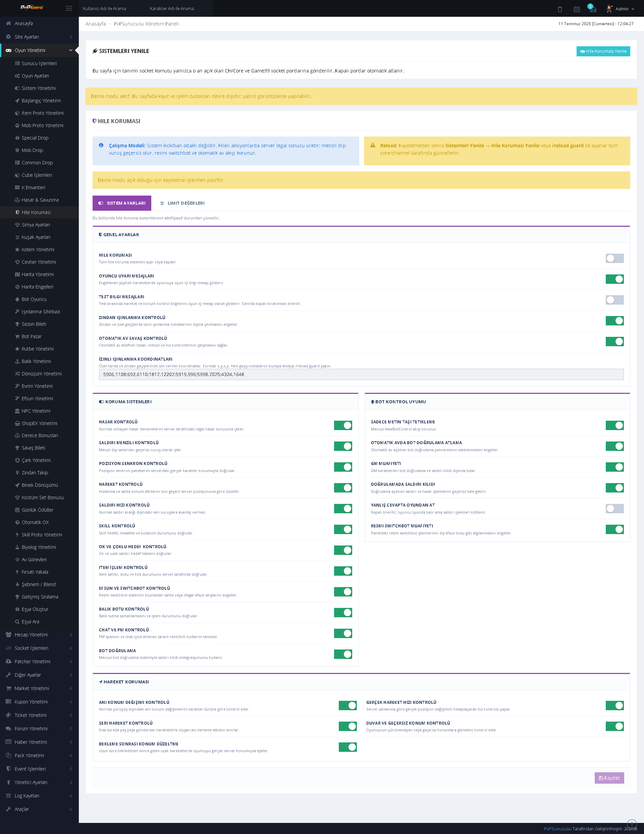Click the Dönüşüm Yönetimi shuffle icon
The width and height of the screenshot is (644, 834).
click(x=17, y=374)
